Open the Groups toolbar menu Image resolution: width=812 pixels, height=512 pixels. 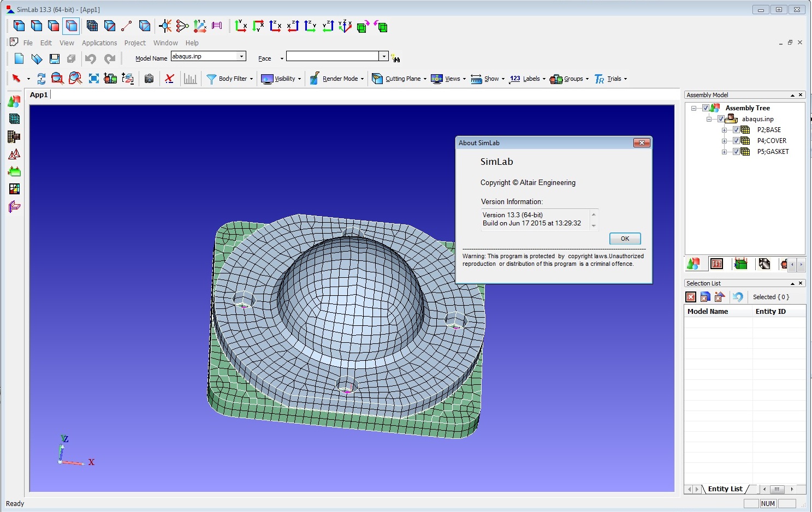[570, 79]
